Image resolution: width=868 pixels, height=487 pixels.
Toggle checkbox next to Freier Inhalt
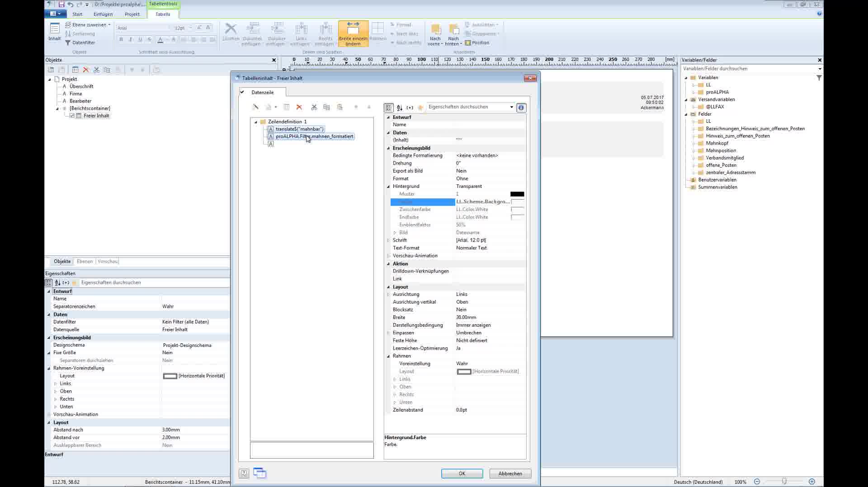click(x=72, y=116)
